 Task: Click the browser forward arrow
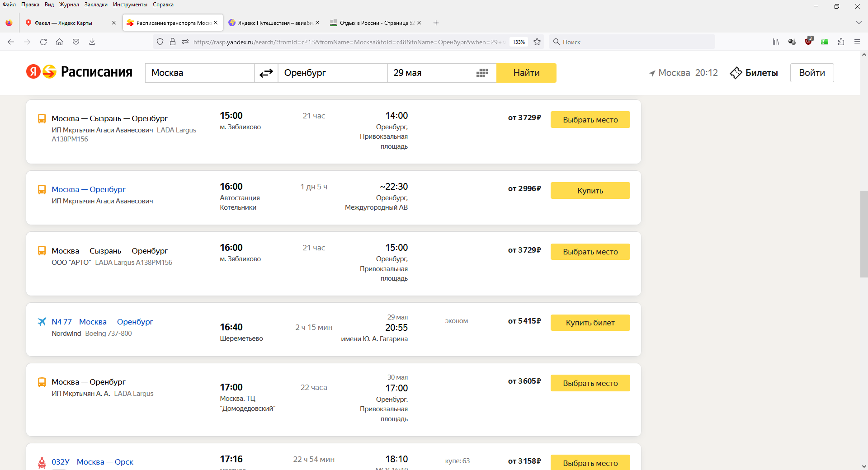pos(27,42)
